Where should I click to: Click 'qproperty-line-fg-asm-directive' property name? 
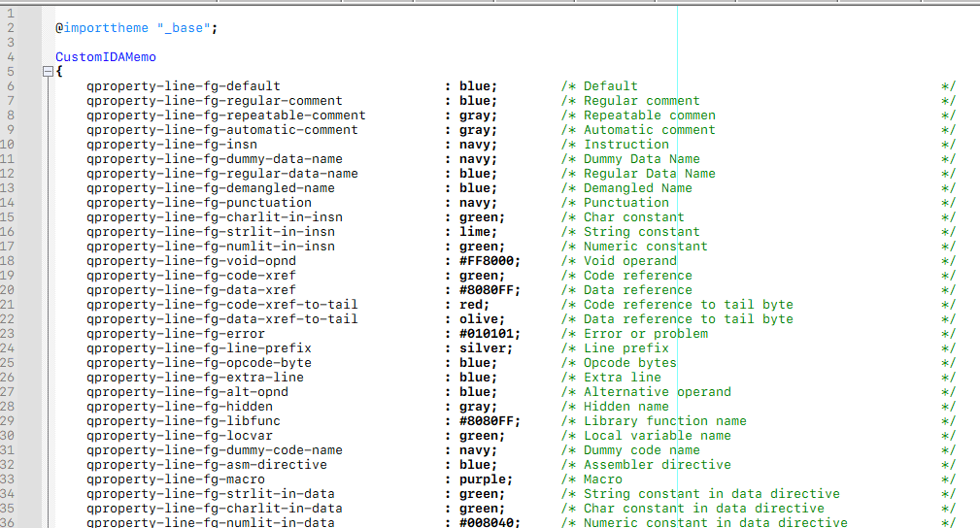(207, 465)
